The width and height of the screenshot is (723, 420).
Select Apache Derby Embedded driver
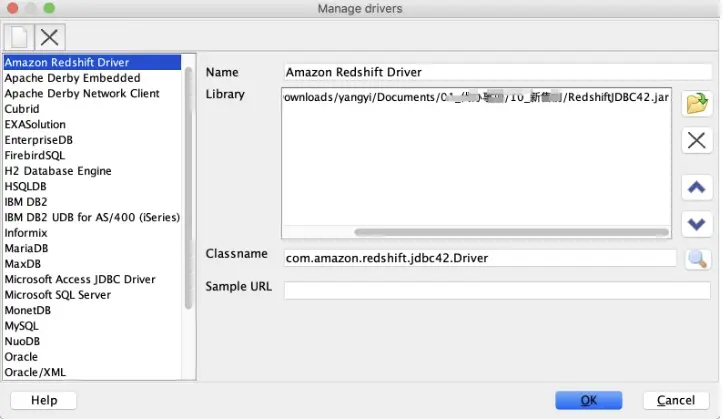(x=92, y=78)
